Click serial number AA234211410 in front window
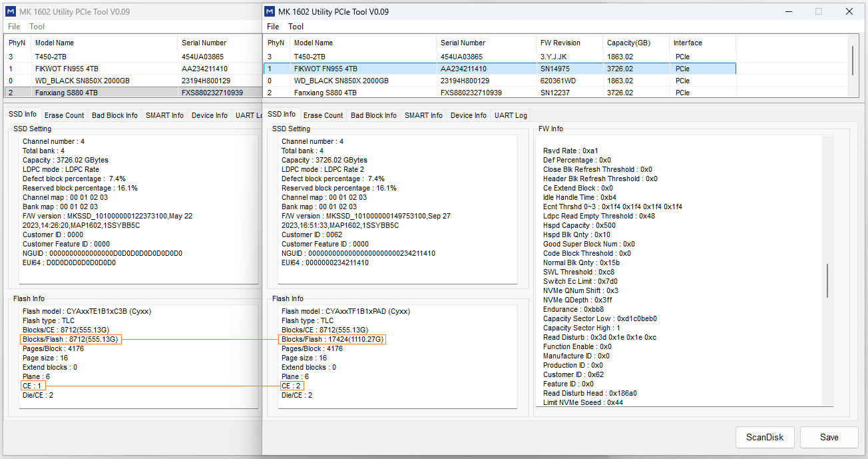Image resolution: width=868 pixels, height=459 pixels. click(x=463, y=69)
